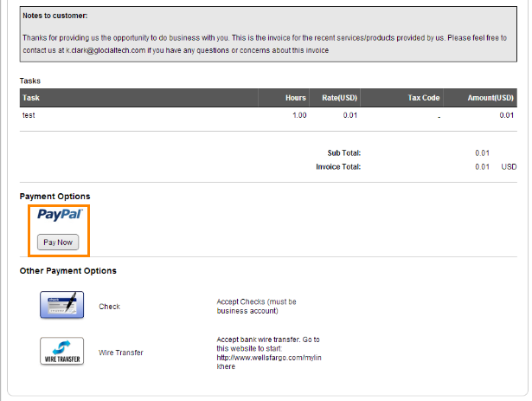Click the Tasks section heading
Image resolution: width=532 pixels, height=401 pixels.
tap(30, 81)
